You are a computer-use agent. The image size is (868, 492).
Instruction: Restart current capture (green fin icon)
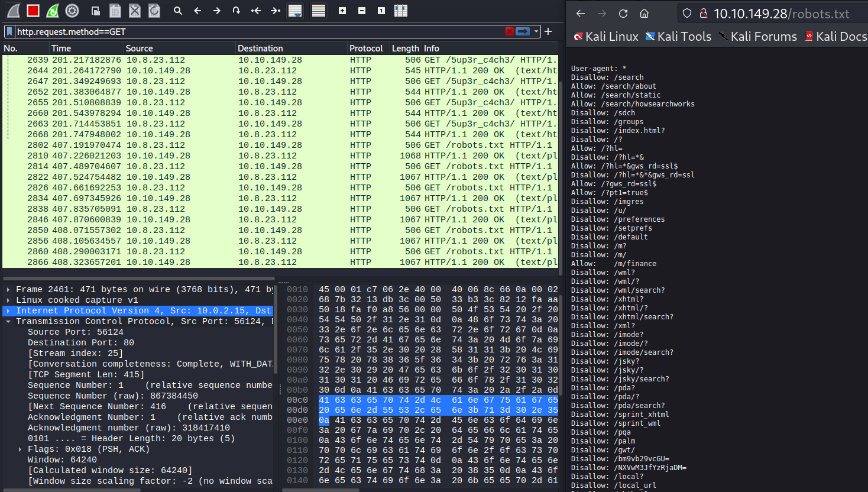(53, 11)
